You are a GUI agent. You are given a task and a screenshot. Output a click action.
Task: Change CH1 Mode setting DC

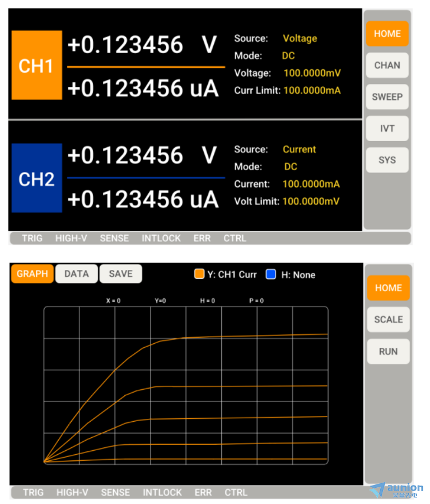(288, 56)
